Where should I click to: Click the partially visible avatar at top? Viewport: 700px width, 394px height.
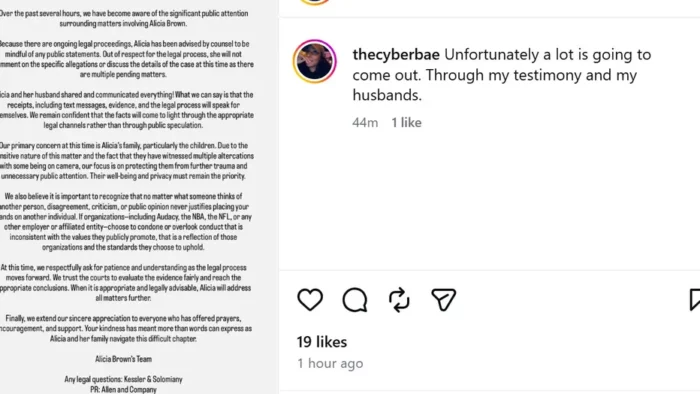coord(314,2)
